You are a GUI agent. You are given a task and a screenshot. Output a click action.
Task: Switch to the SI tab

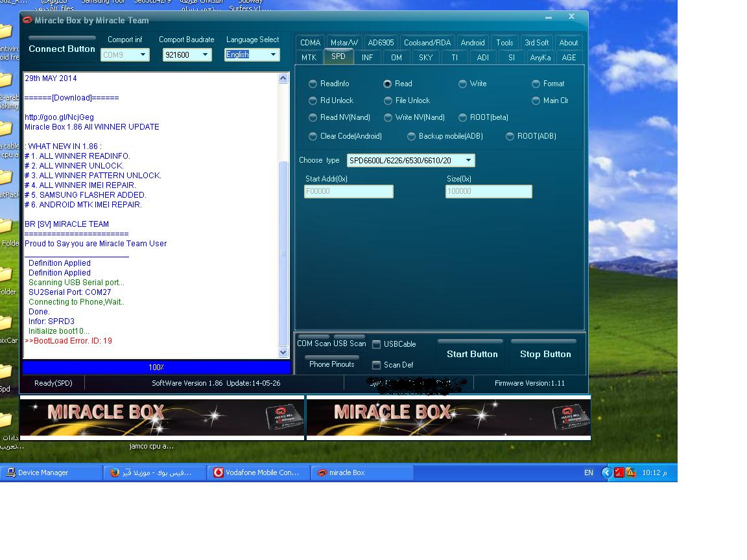coord(512,57)
